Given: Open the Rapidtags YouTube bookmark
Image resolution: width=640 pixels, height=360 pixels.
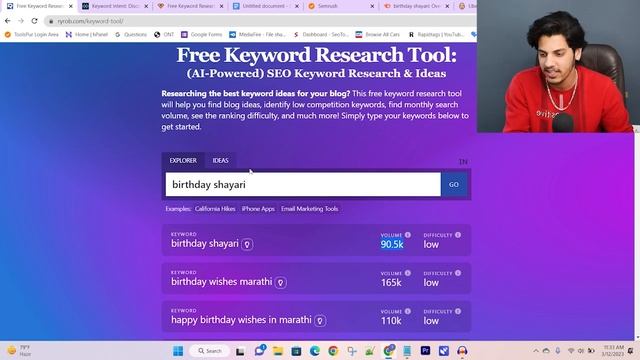Looking at the screenshot, I should click(x=436, y=35).
